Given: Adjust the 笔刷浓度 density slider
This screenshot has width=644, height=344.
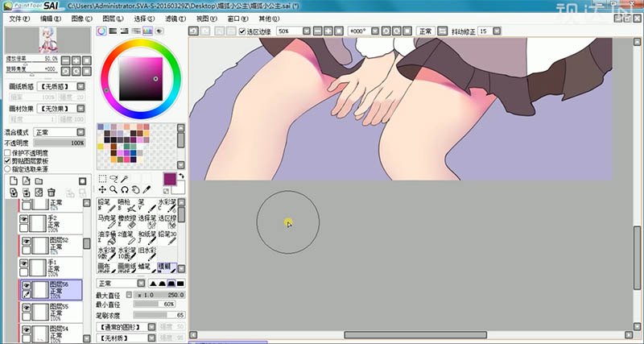Looking at the screenshot, I should [159, 315].
